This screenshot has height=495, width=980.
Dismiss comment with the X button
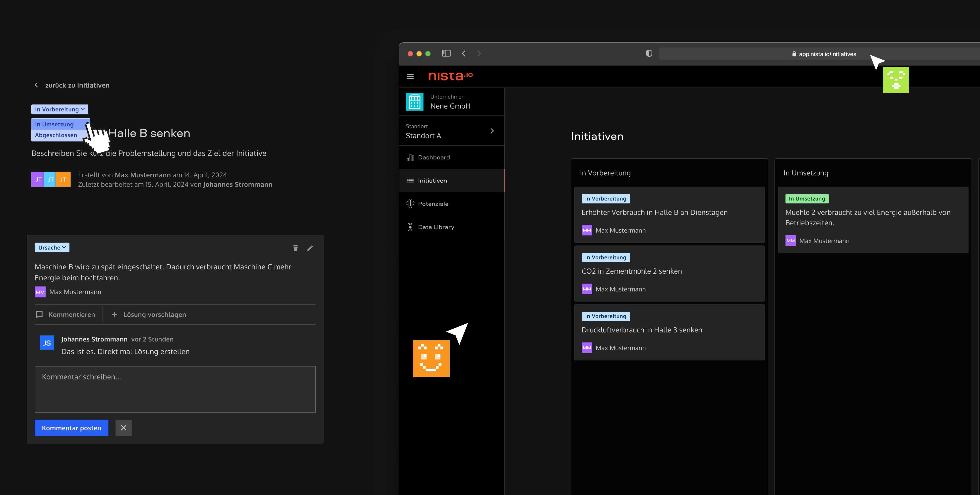click(123, 428)
